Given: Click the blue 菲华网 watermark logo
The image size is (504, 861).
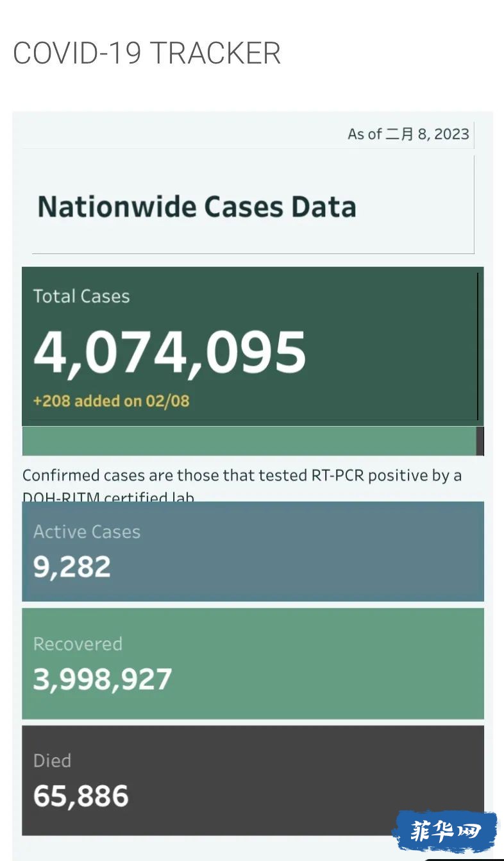Looking at the screenshot, I should pyautogui.click(x=445, y=832).
